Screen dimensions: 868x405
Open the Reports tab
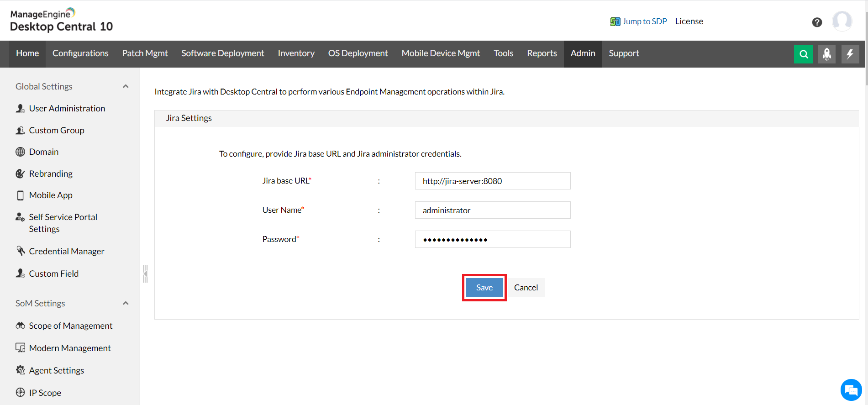pos(542,53)
